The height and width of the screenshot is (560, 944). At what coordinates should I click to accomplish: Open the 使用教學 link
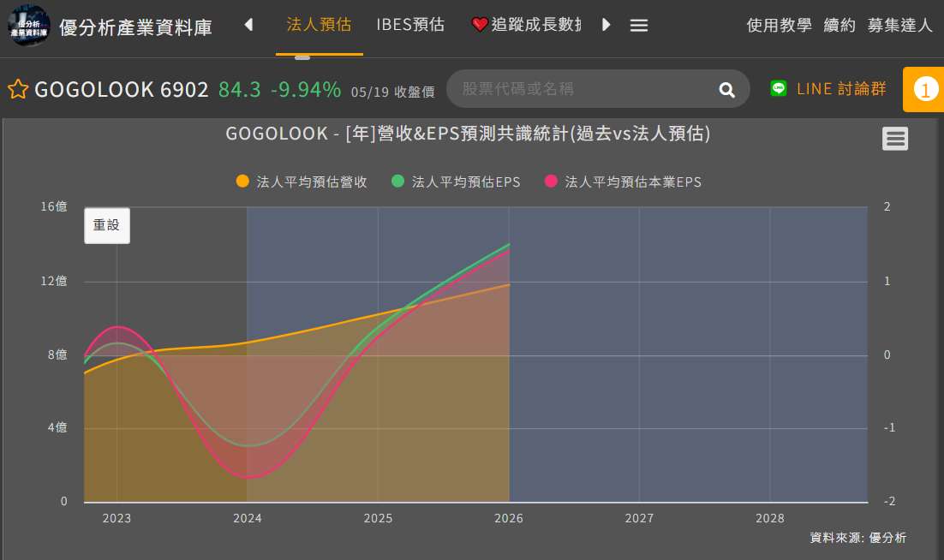click(x=779, y=26)
